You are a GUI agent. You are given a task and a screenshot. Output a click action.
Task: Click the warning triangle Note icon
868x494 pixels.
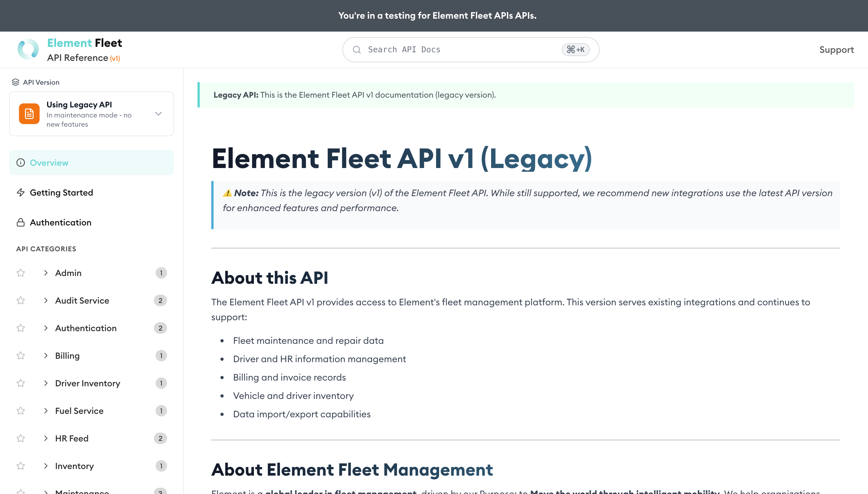tap(227, 193)
